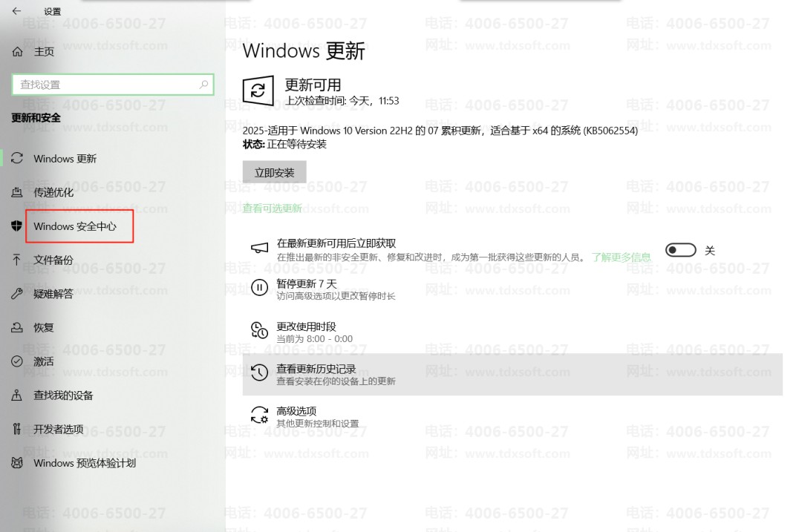Click the Windows 更新 page heading

303,51
